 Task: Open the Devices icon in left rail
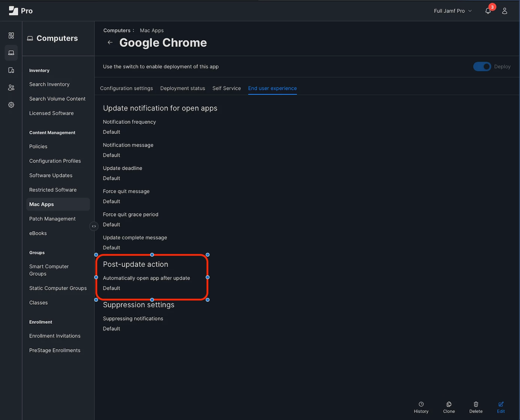point(11,70)
